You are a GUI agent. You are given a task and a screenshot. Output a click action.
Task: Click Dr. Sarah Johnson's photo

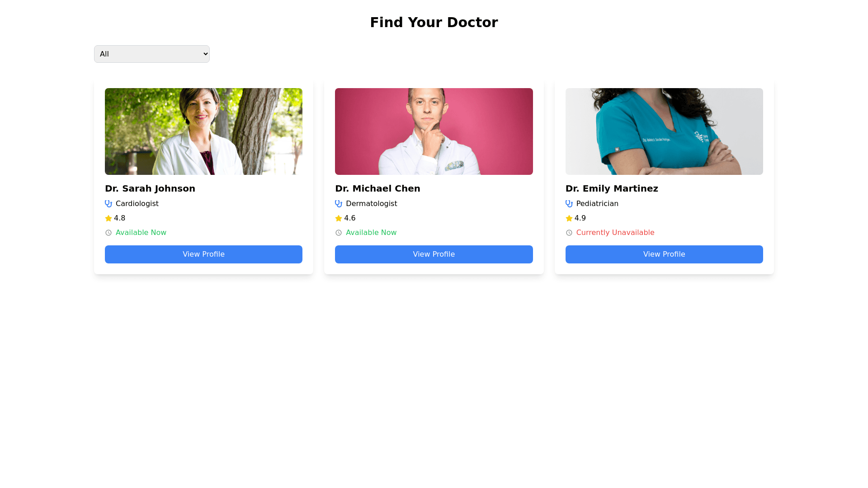203,131
